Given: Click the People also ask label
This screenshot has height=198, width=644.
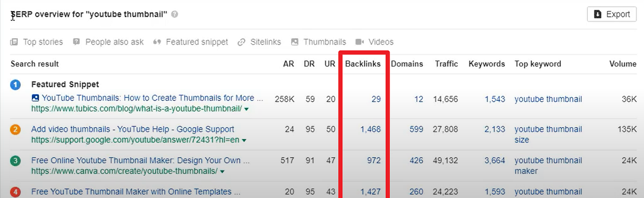Looking at the screenshot, I should tap(115, 42).
